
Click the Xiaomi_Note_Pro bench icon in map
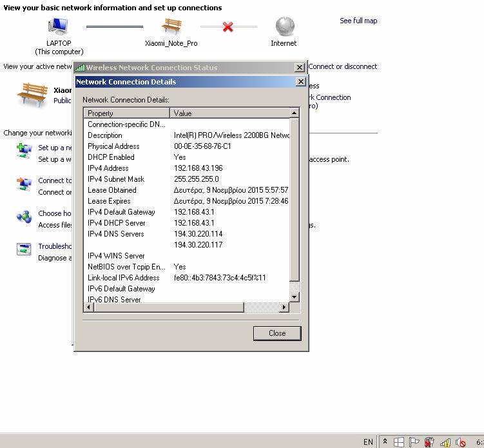point(171,26)
